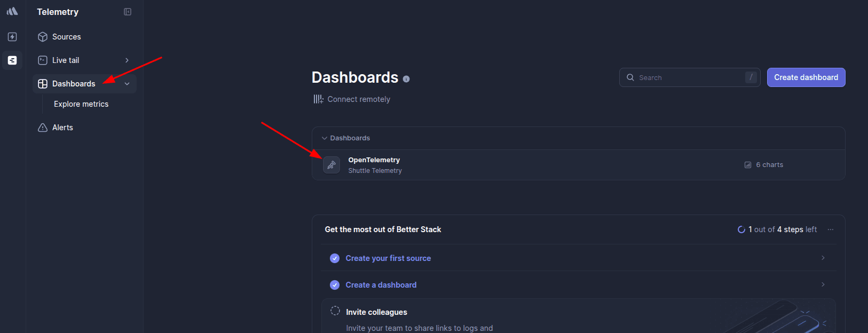Open the Uptime lightning bolt icon
The image size is (868, 333).
(x=12, y=37)
